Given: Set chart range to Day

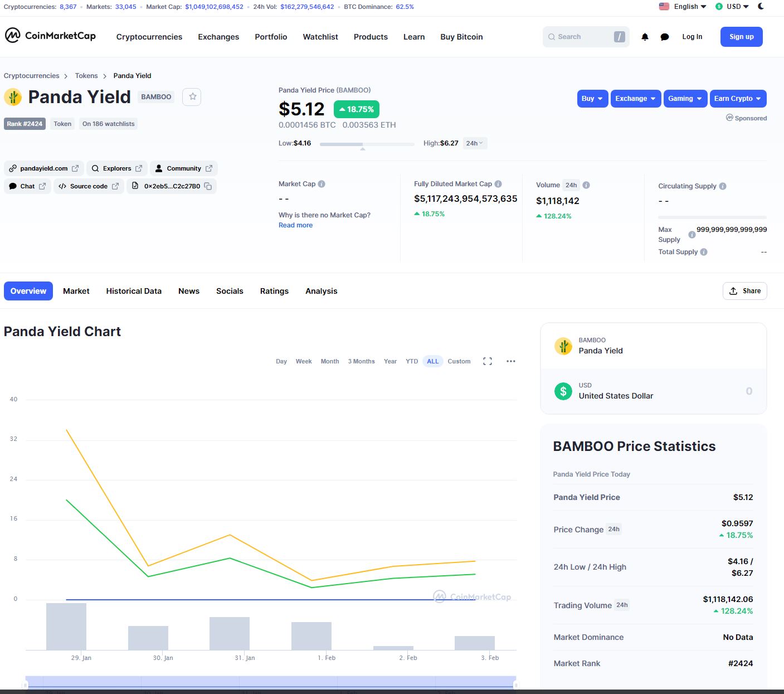Looking at the screenshot, I should click(281, 361).
